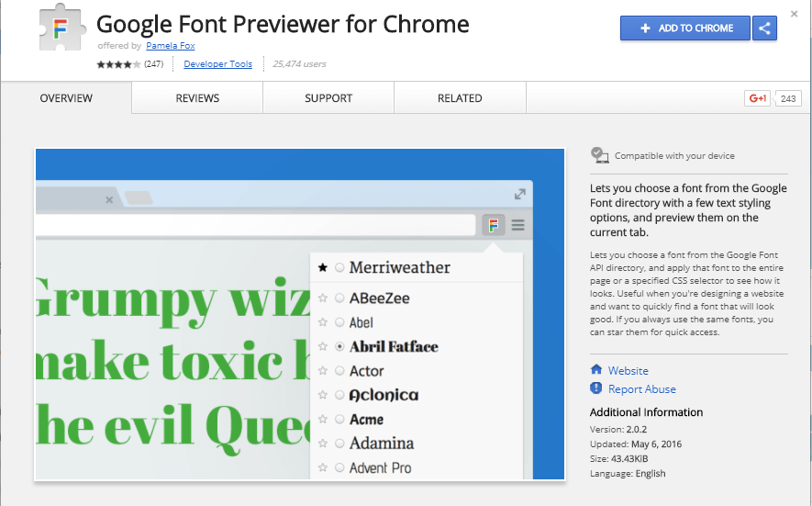The width and height of the screenshot is (812, 506).
Task: Click the 25,474 users text
Action: coord(299,63)
